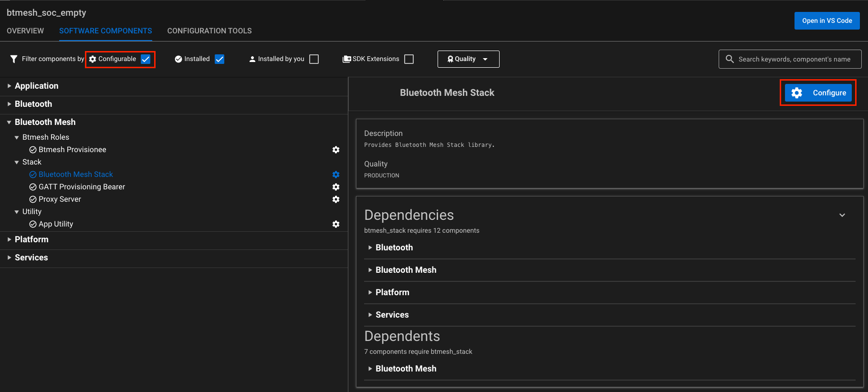
Task: Click the btmesh_soc_empty project title
Action: (x=46, y=13)
